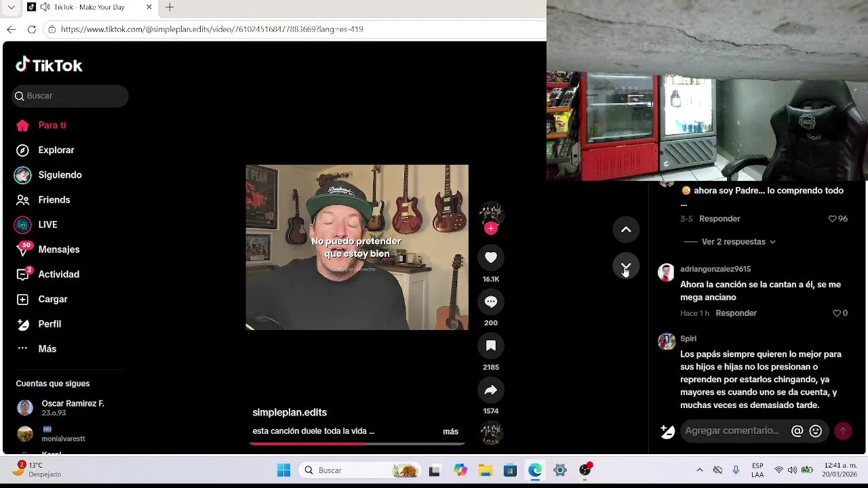Open Task View on the taskbar
The image size is (868, 488).
(x=435, y=470)
